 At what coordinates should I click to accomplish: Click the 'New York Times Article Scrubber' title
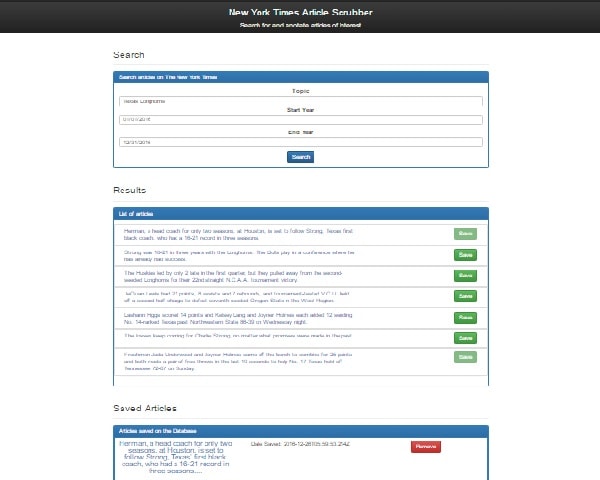tap(300, 12)
